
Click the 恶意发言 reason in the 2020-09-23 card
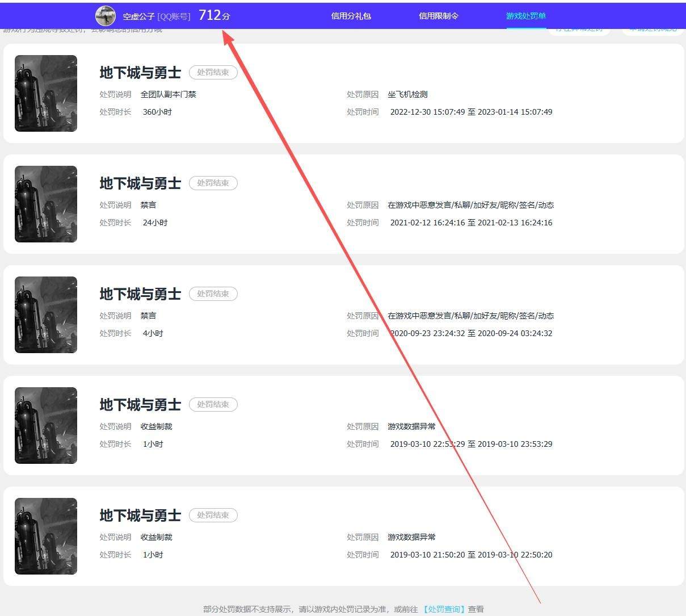point(471,316)
